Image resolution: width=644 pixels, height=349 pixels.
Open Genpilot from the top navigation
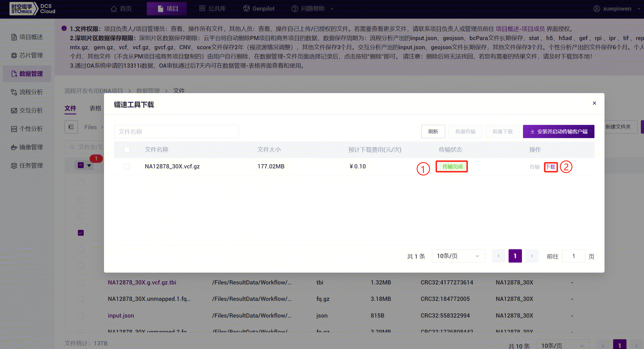259,9
